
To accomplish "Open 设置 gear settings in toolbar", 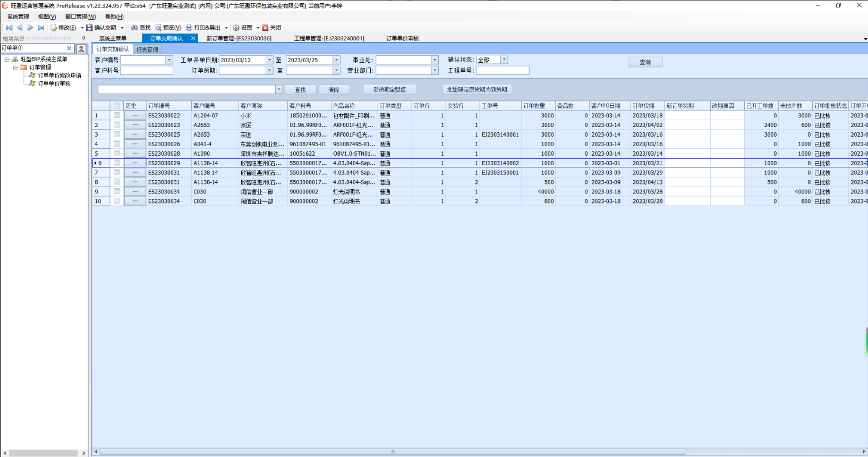I will 242,28.
